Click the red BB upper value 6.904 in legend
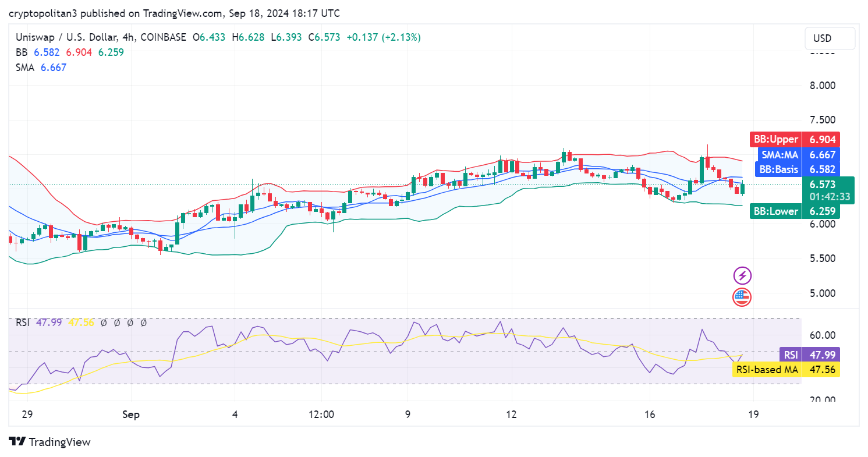 click(x=79, y=52)
